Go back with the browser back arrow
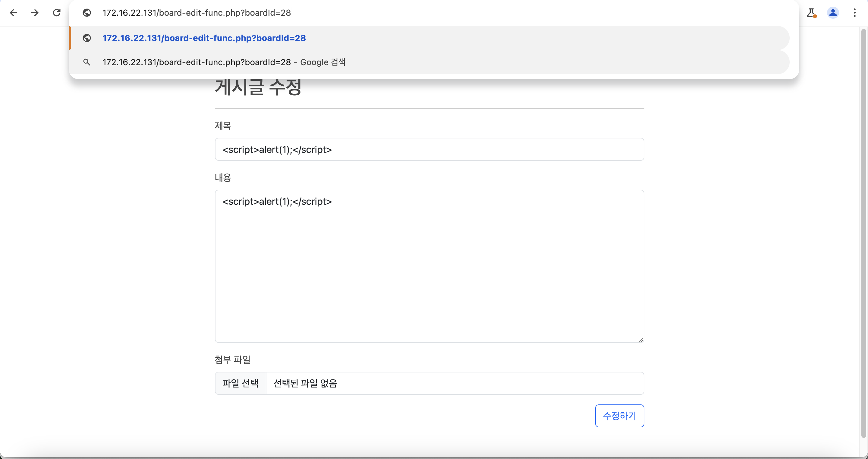Viewport: 868px width, 459px height. click(x=14, y=13)
